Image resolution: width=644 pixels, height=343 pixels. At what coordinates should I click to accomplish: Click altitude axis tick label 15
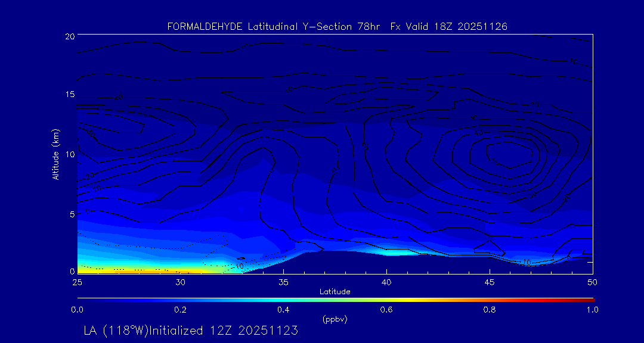pos(69,95)
